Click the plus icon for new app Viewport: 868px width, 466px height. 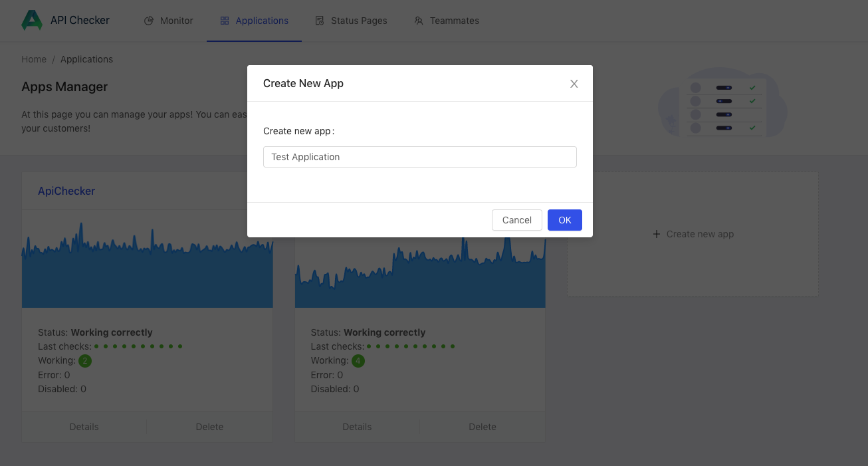pyautogui.click(x=657, y=234)
